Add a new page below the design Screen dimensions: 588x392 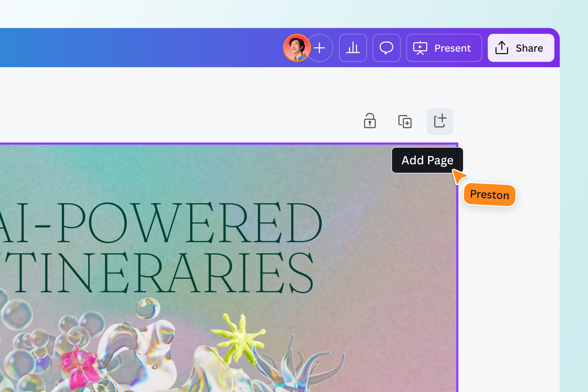(x=440, y=121)
